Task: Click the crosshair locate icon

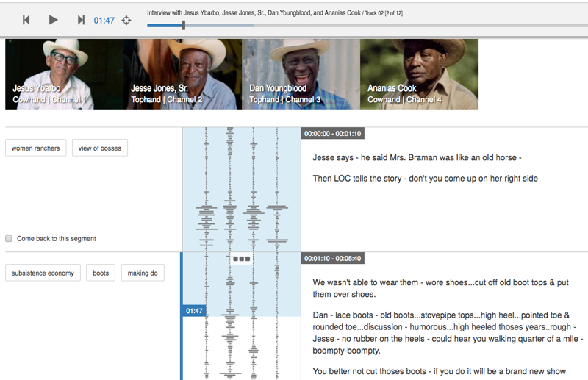Action: pos(126,20)
